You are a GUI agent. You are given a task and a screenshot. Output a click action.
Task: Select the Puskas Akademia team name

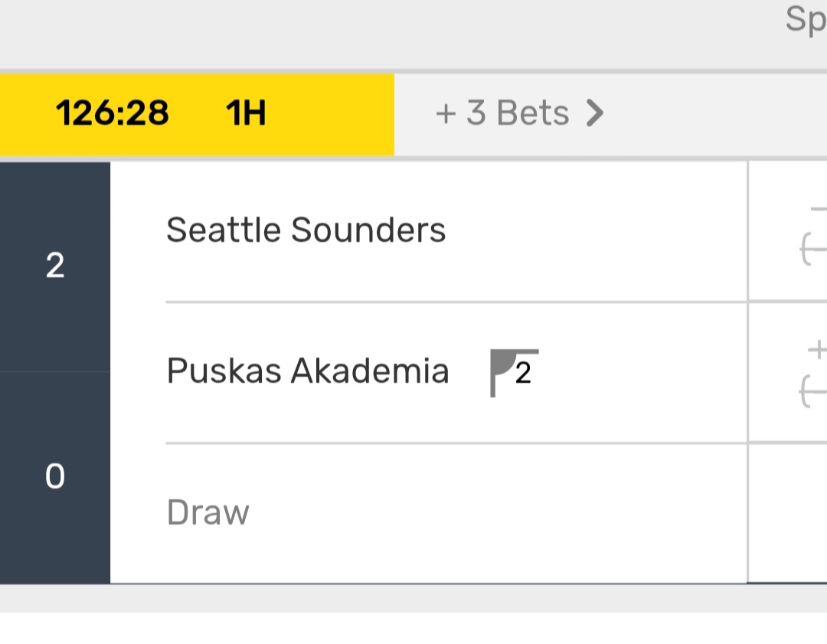pos(308,371)
